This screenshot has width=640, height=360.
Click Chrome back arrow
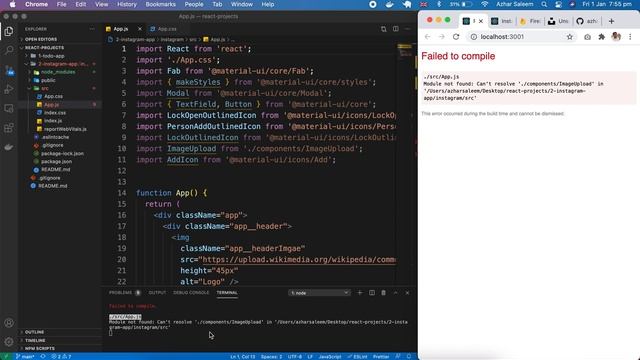pos(427,37)
